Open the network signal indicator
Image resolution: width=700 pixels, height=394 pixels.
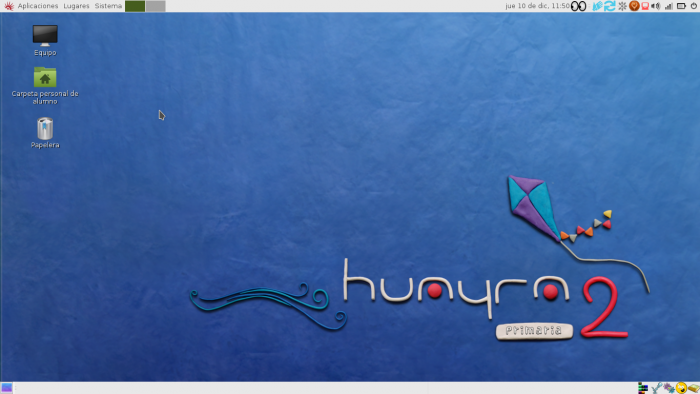(668, 6)
